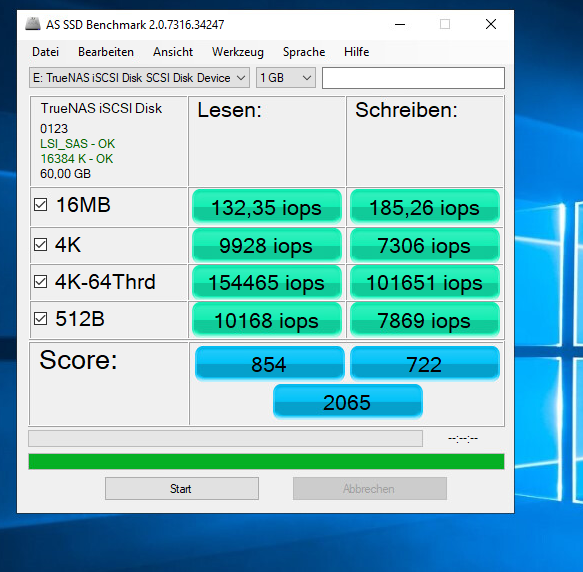Click the 4K-64Thrd read result 154465 iops
Screen dimensions: 583x572
267,282
